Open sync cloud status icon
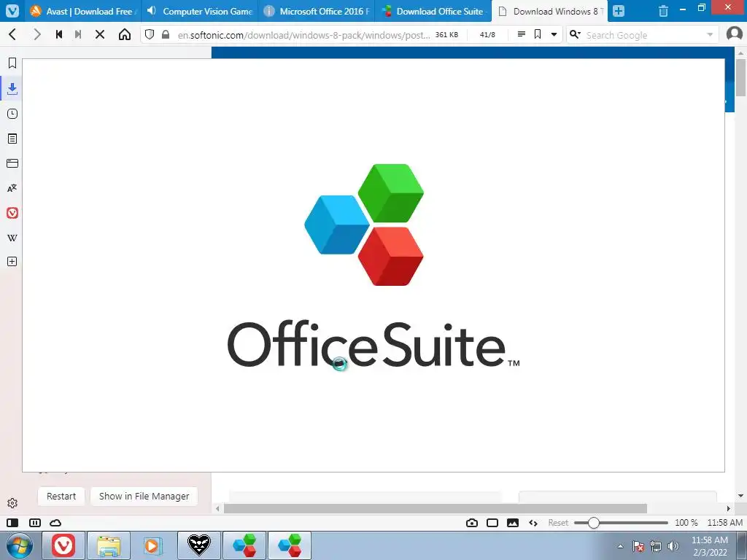The image size is (747, 560). (x=55, y=523)
